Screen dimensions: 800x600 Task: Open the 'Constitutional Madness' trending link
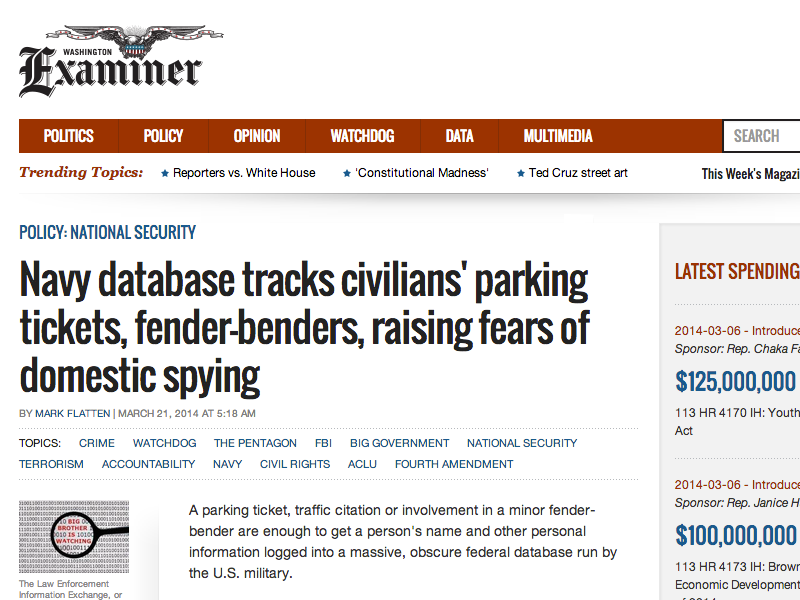click(421, 173)
